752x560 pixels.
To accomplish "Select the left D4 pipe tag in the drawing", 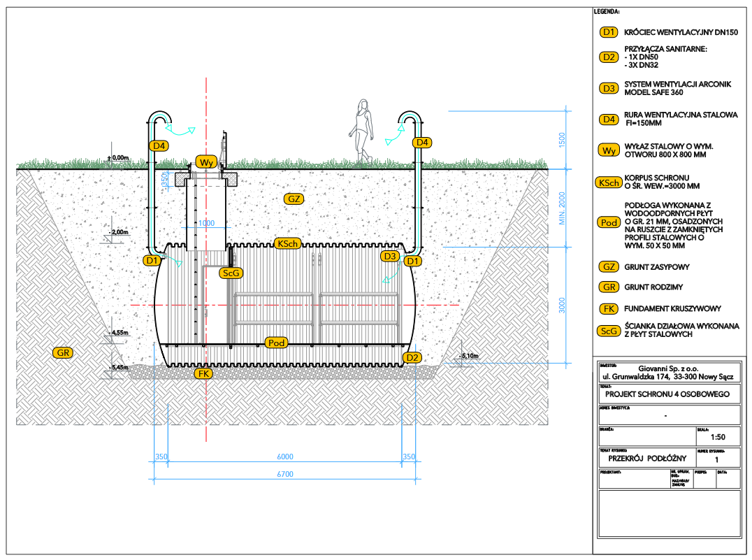I will tap(159, 145).
